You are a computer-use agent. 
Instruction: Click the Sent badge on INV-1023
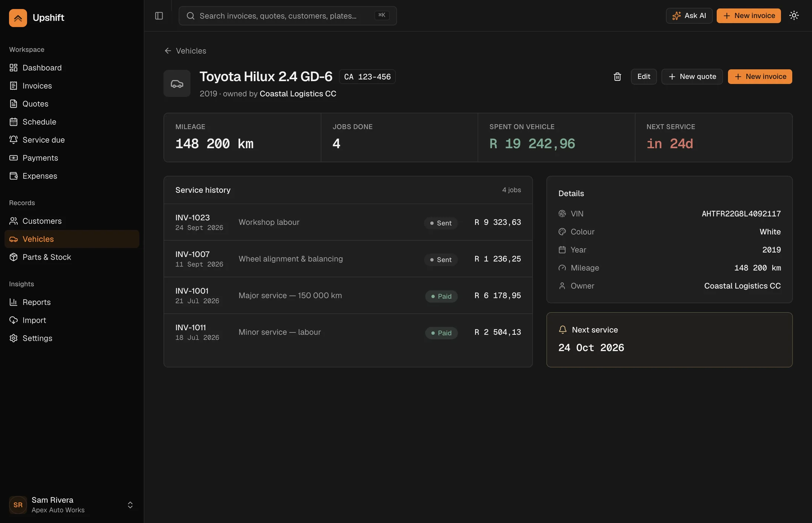441,223
